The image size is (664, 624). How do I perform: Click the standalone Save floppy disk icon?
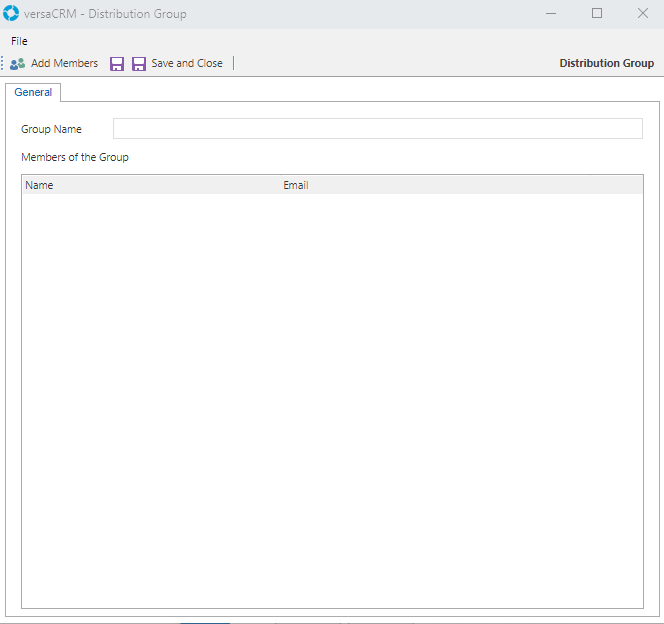117,64
